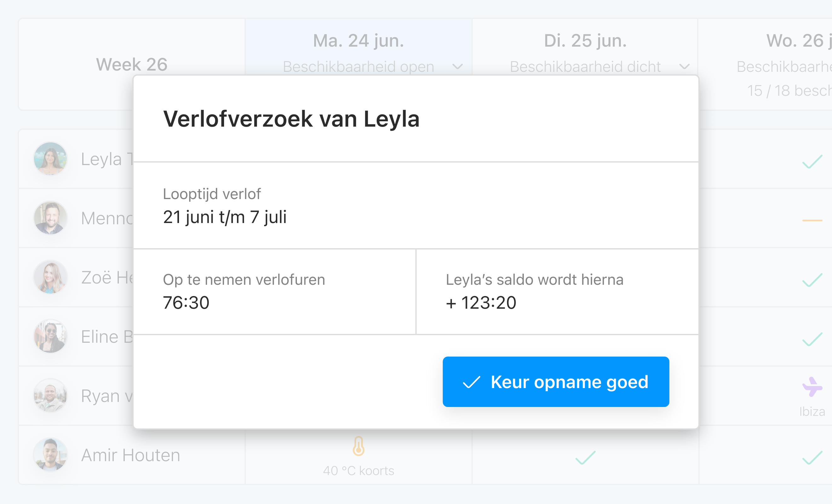The height and width of the screenshot is (504, 832).
Task: Click the checkmark icon inside the blue approval button
Action: tap(472, 382)
